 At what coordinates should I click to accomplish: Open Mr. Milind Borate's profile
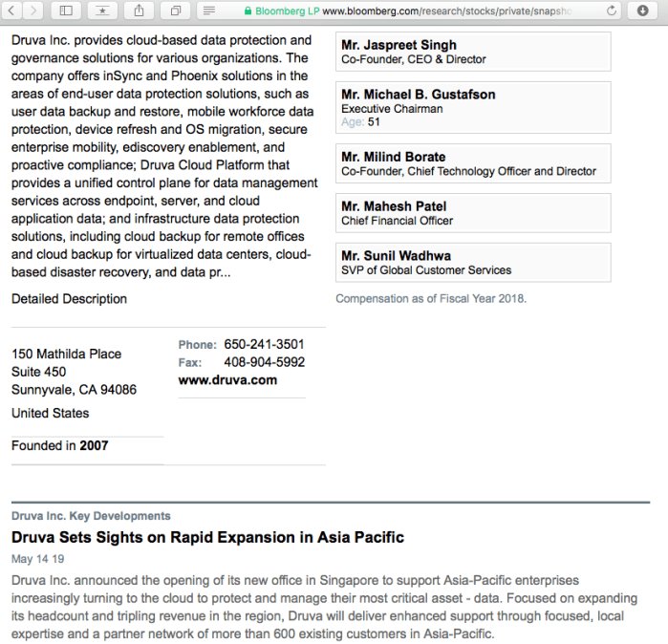click(x=393, y=157)
